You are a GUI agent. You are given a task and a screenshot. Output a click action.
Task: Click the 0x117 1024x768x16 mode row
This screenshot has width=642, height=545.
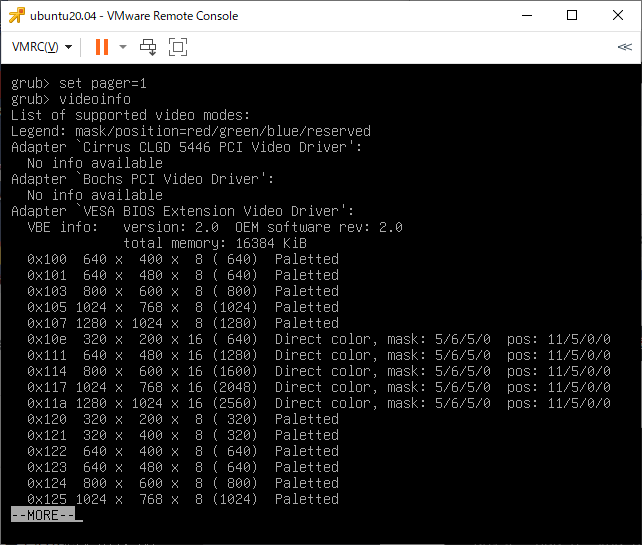pyautogui.click(x=319, y=387)
